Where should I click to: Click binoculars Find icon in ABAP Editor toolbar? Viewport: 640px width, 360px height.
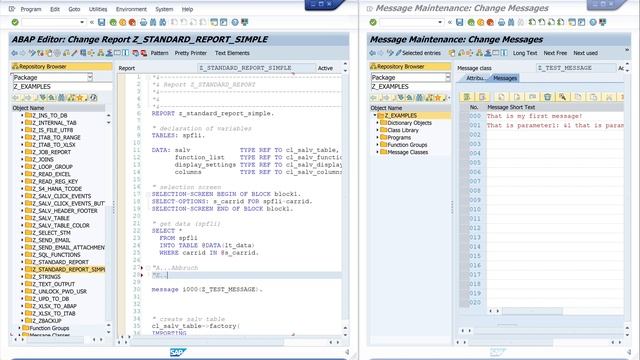153,22
